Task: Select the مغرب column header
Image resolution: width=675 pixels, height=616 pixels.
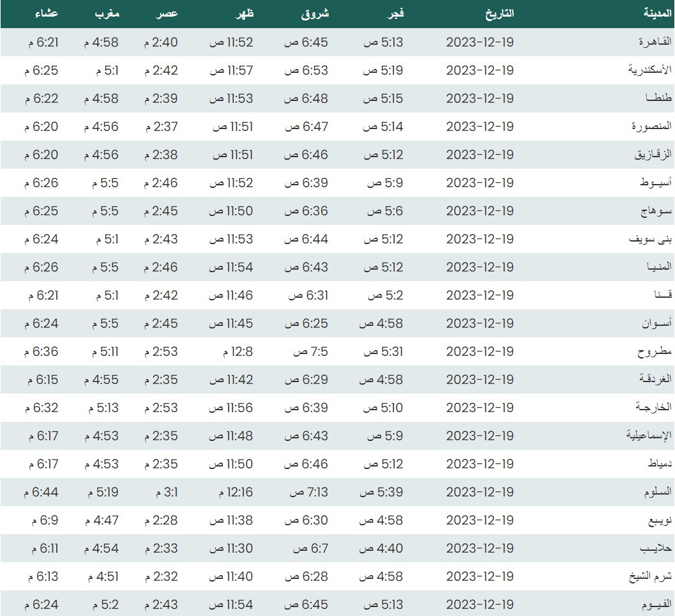Action: 107,13
